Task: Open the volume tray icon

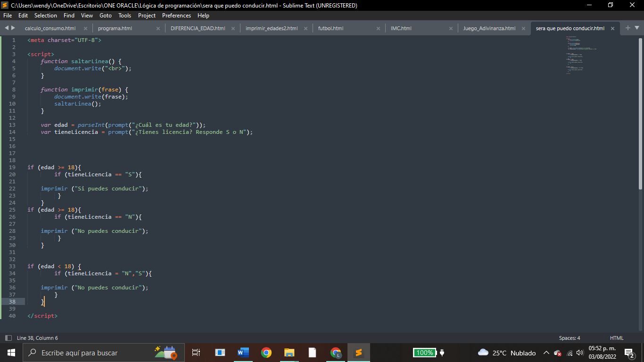Action: click(x=579, y=353)
